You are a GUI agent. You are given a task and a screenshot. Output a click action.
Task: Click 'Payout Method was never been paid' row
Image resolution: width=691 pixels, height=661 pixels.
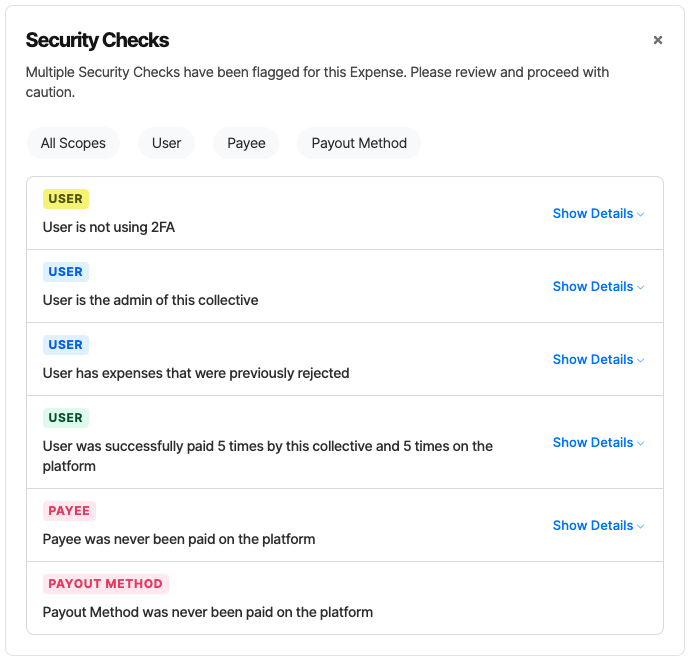[x=345, y=598]
